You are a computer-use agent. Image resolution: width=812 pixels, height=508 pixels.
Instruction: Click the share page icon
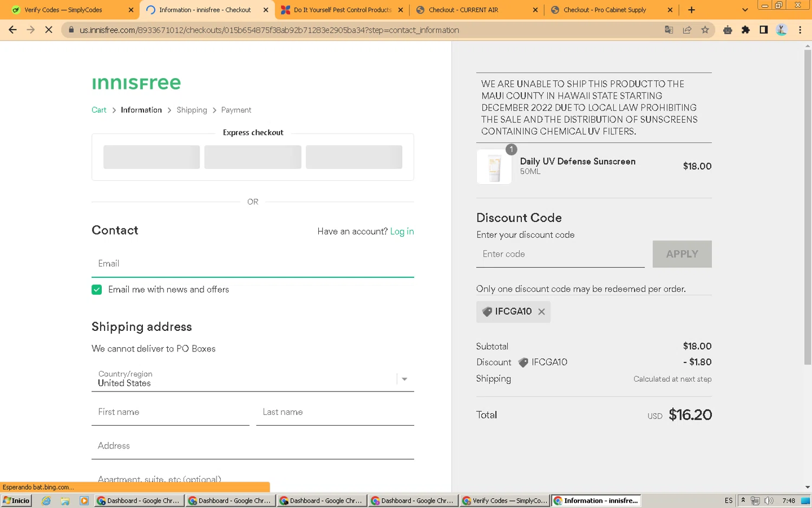(687, 30)
